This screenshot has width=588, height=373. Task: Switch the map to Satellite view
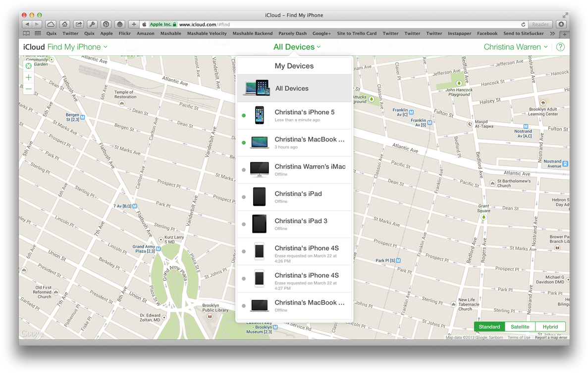[x=520, y=327]
